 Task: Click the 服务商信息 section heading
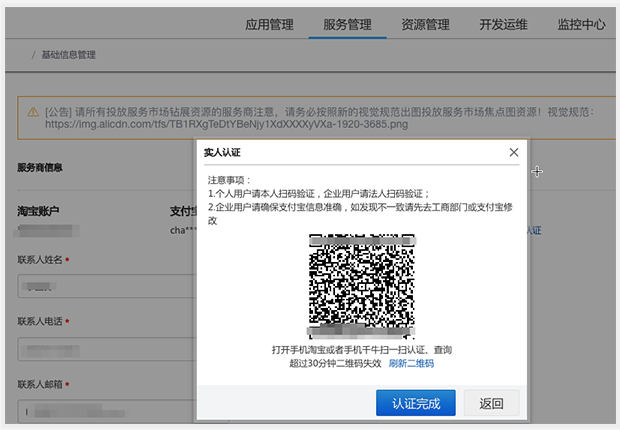[x=40, y=168]
